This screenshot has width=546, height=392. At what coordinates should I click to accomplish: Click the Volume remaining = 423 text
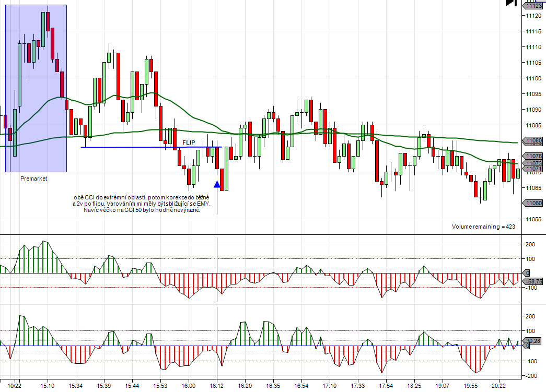tap(483, 227)
